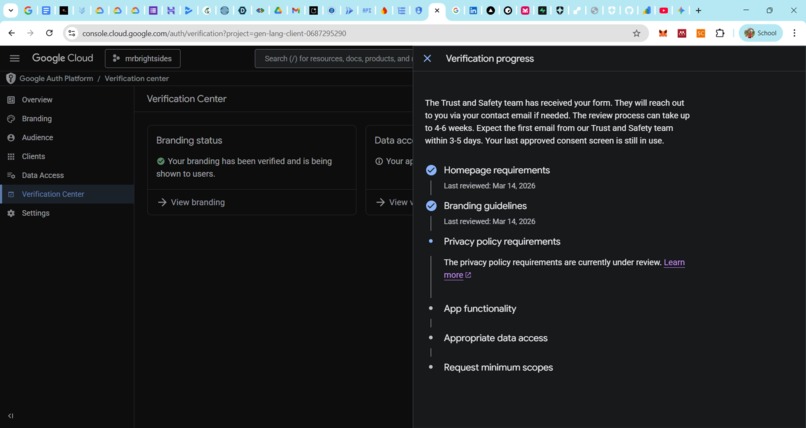Click the Homepage requirements Last reviewed date

pyautogui.click(x=489, y=186)
